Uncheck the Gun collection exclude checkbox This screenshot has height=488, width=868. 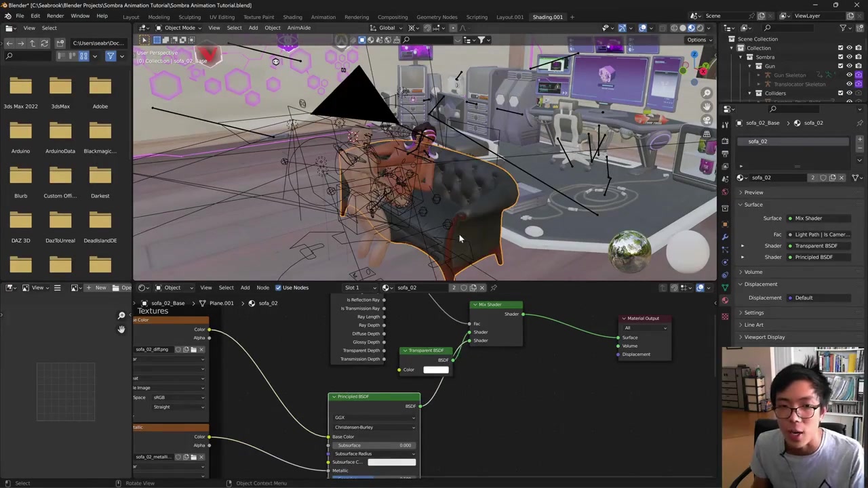point(841,66)
